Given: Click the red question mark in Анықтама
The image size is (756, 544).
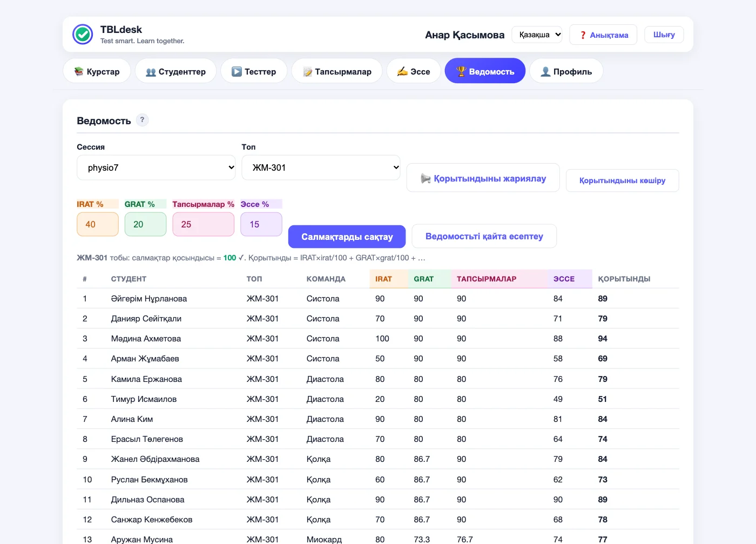Looking at the screenshot, I should pos(583,35).
